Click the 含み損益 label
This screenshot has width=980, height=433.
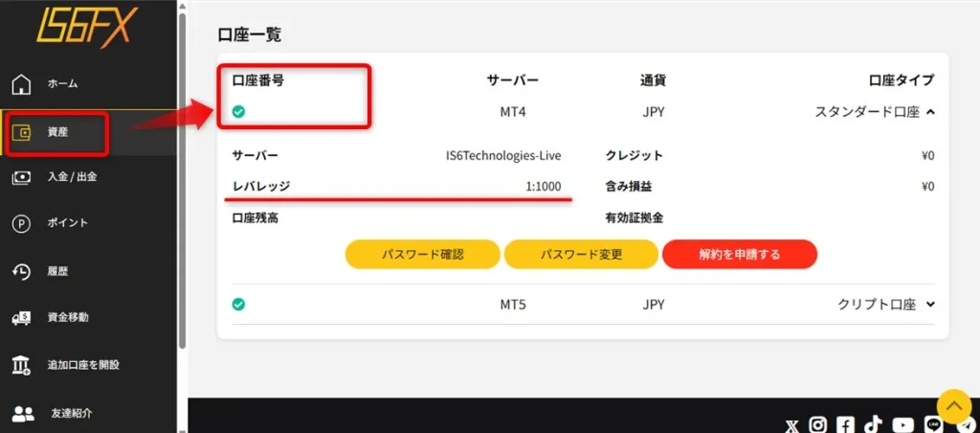[629, 187]
